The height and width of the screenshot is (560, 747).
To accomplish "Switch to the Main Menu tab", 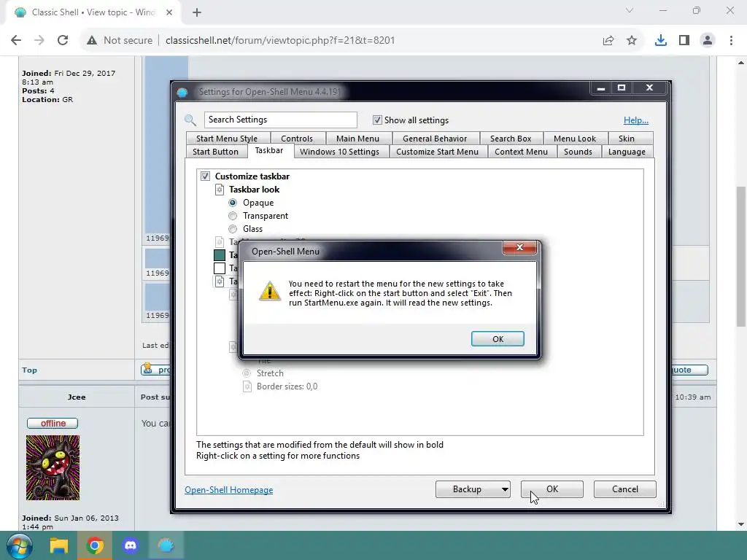I will (x=357, y=138).
